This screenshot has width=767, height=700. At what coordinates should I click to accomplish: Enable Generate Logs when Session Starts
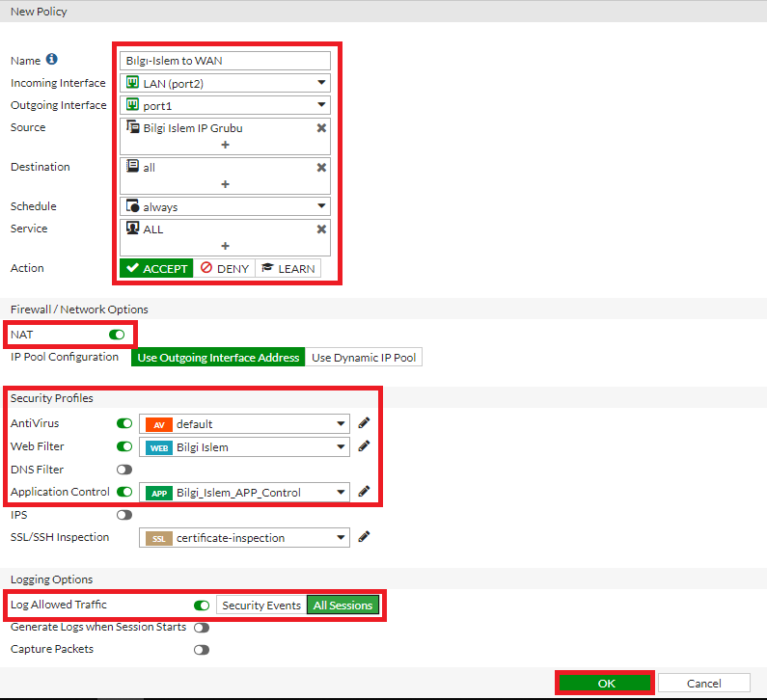(202, 628)
